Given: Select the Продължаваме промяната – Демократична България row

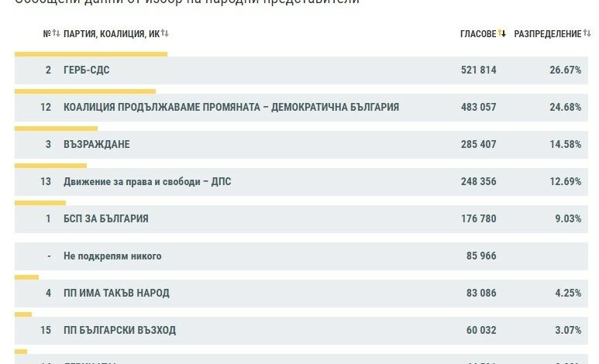Looking at the screenshot, I should point(301,108).
